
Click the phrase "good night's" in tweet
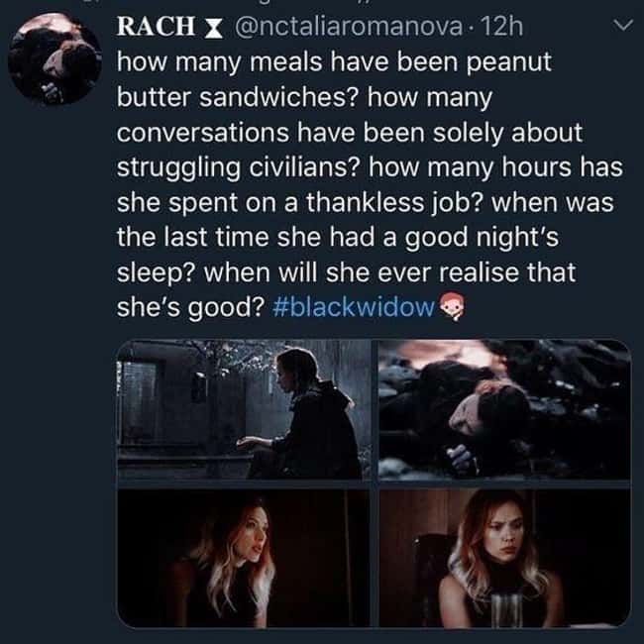(x=482, y=238)
